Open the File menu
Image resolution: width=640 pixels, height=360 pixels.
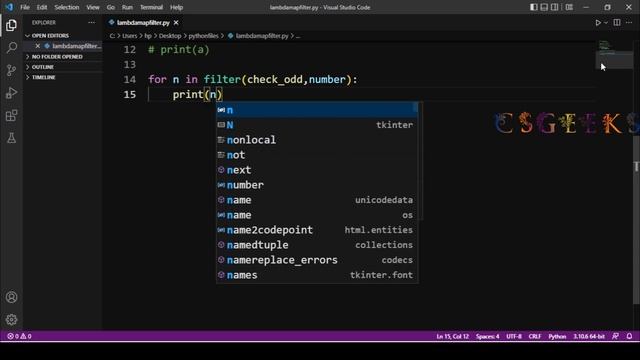click(x=25, y=7)
